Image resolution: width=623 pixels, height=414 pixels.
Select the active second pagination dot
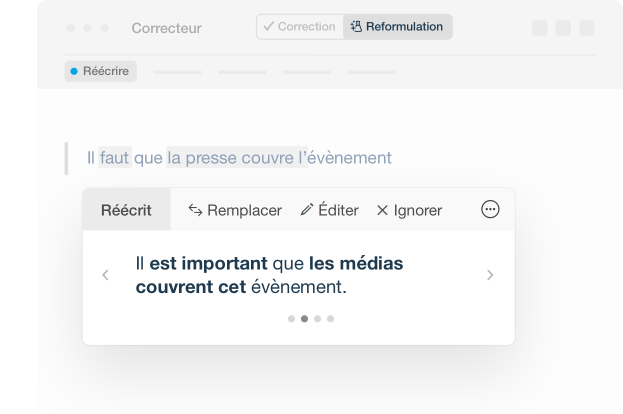[x=304, y=319]
